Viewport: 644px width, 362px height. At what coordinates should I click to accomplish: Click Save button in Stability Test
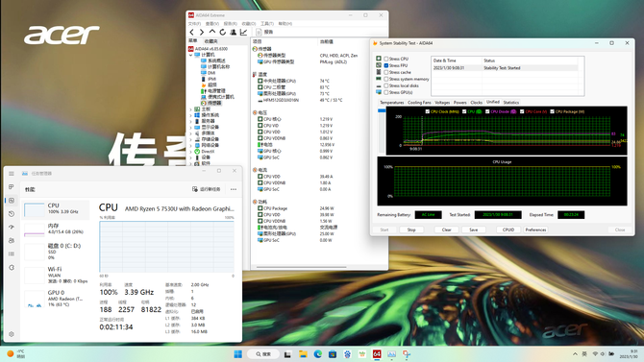tap(474, 229)
